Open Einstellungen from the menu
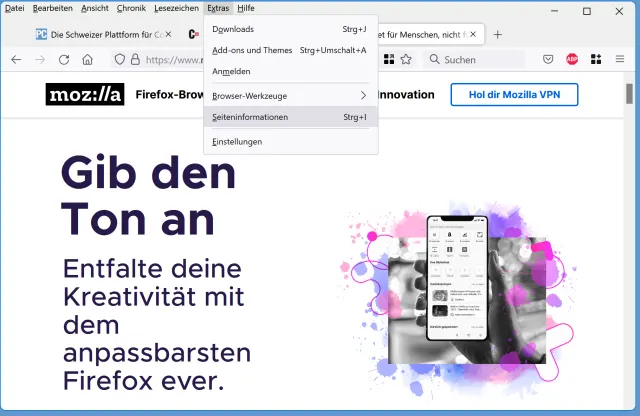 click(291, 142)
